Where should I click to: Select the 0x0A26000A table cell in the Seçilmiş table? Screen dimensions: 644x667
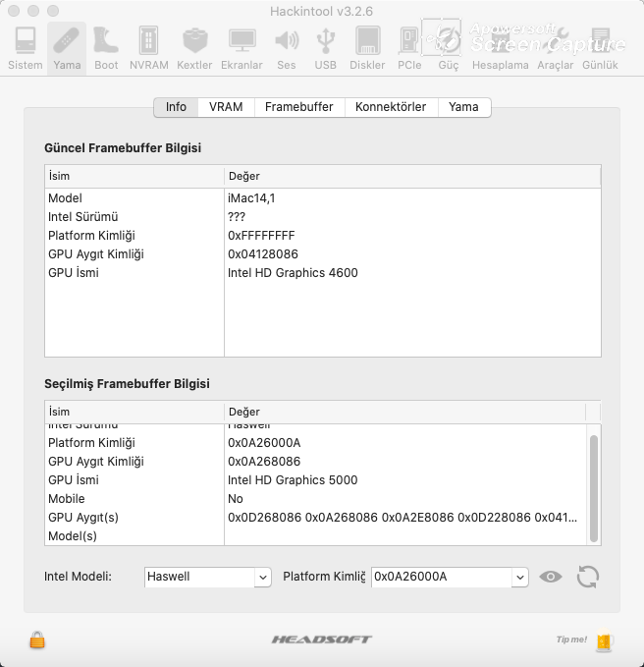tap(264, 443)
